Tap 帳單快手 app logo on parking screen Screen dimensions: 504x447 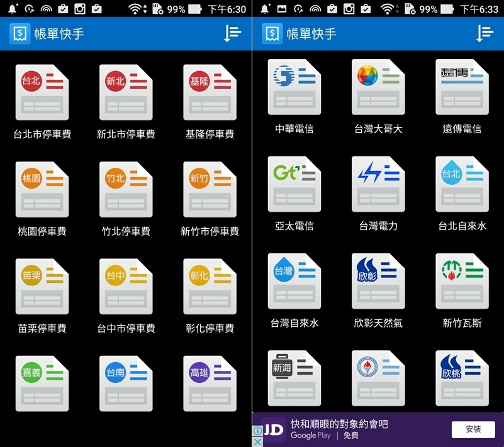click(x=20, y=33)
